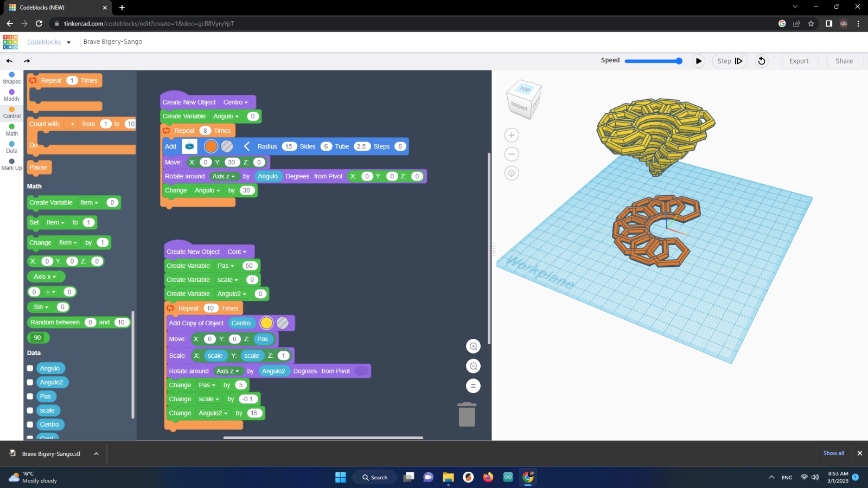This screenshot has height=488, width=868.
Task: Adjust the Speed slider
Action: (654, 61)
